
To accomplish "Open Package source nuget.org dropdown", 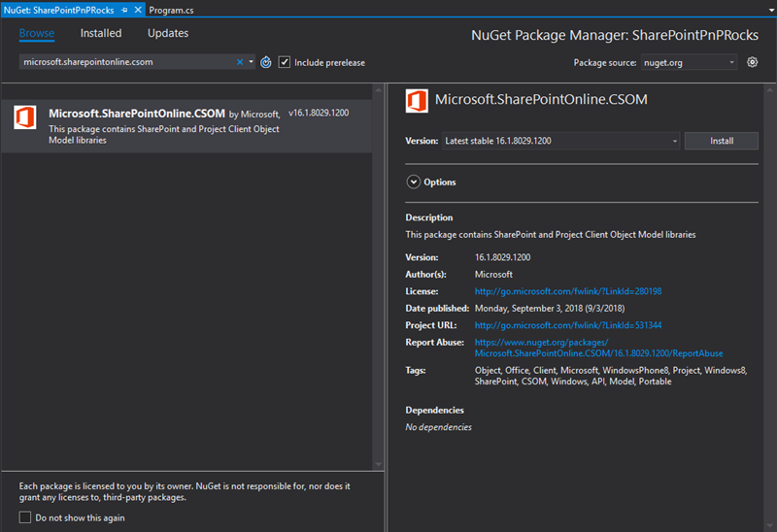I will point(689,62).
